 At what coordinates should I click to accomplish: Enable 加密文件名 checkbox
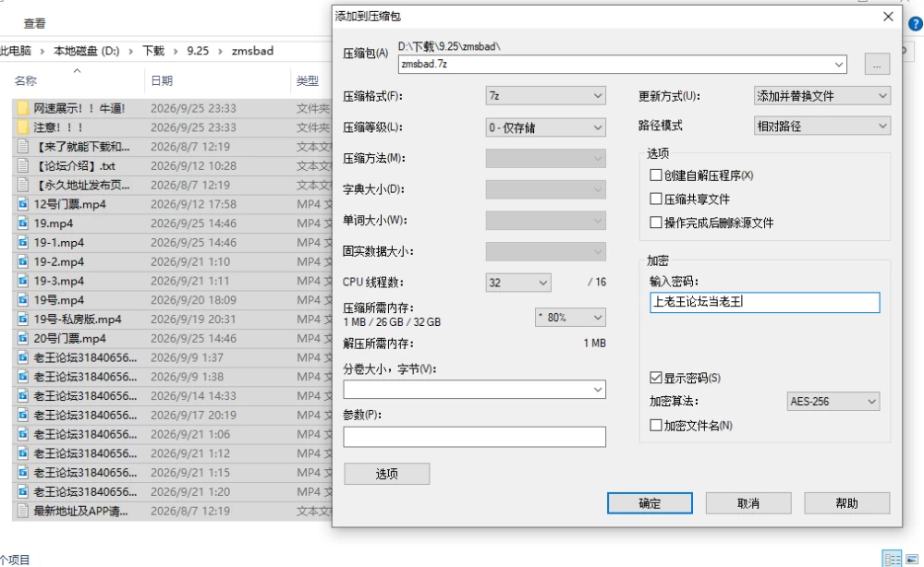pyautogui.click(x=655, y=425)
